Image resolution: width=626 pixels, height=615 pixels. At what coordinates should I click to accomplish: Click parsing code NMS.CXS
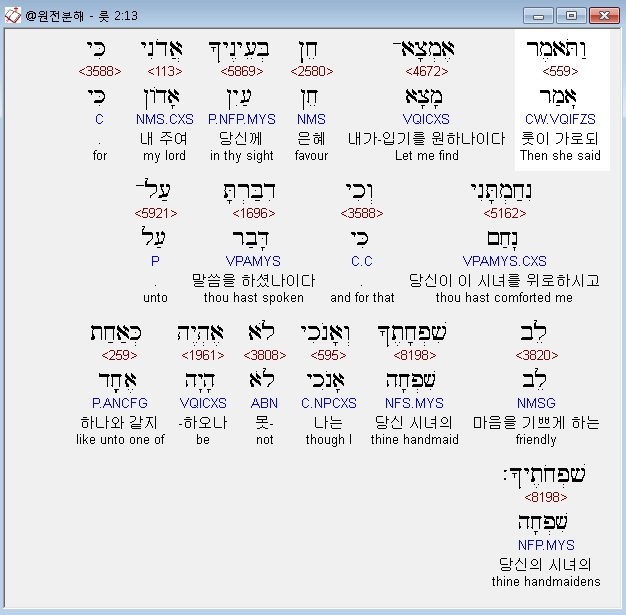point(164,119)
